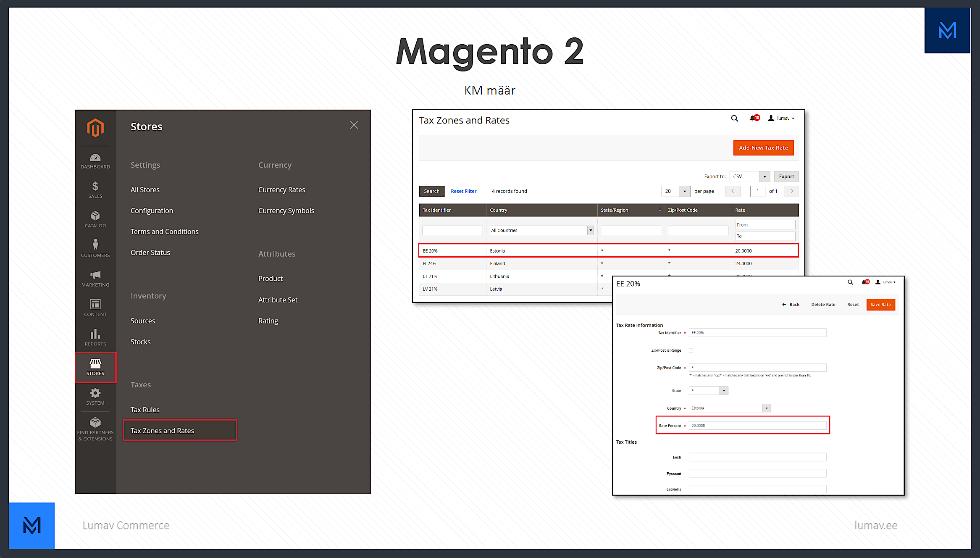Viewport: 980px width, 558px height.
Task: Open Tax Zones and Rates menu item
Action: (x=180, y=430)
